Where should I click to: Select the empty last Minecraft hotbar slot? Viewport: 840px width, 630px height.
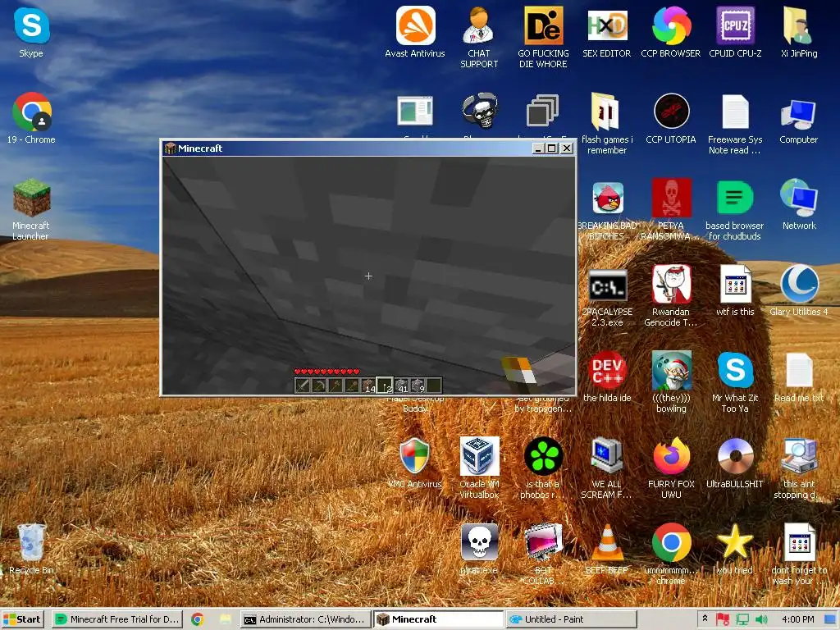click(x=434, y=386)
